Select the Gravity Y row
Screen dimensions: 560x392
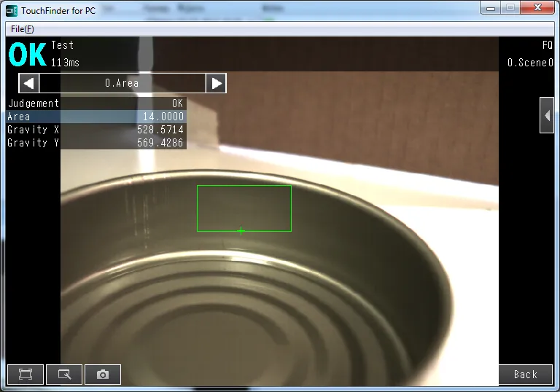[96, 143]
